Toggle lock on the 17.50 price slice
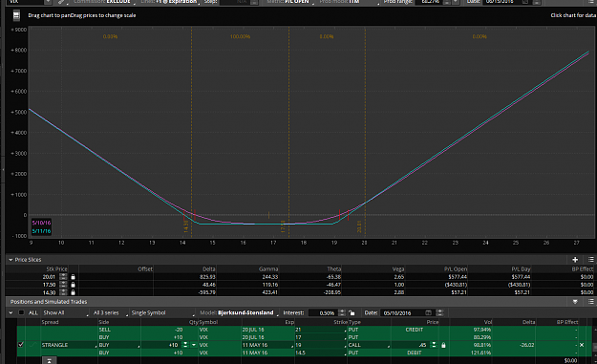Viewport: 597px width, 364px height. (74, 285)
